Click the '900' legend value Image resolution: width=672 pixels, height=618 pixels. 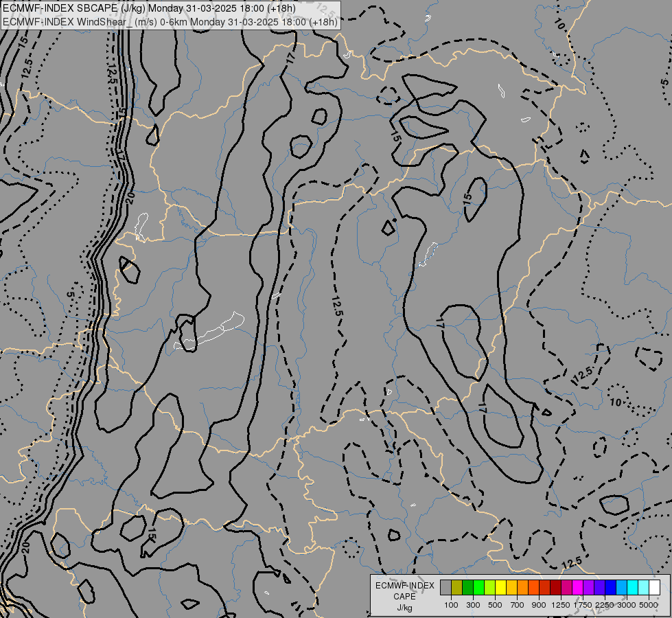click(539, 605)
